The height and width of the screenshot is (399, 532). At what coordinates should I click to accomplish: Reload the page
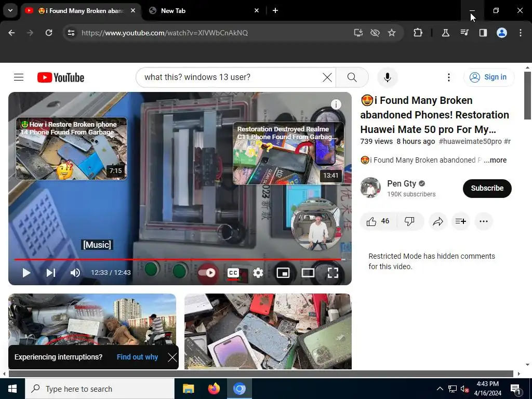49,33
